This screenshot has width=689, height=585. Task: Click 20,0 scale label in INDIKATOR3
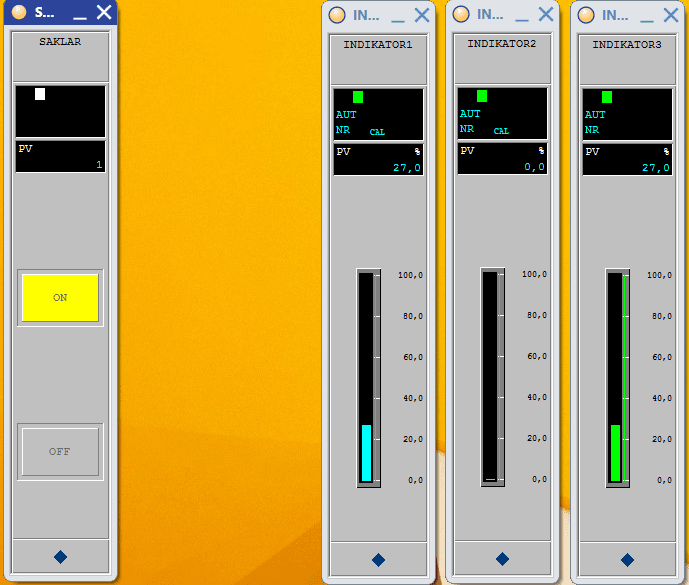662,440
